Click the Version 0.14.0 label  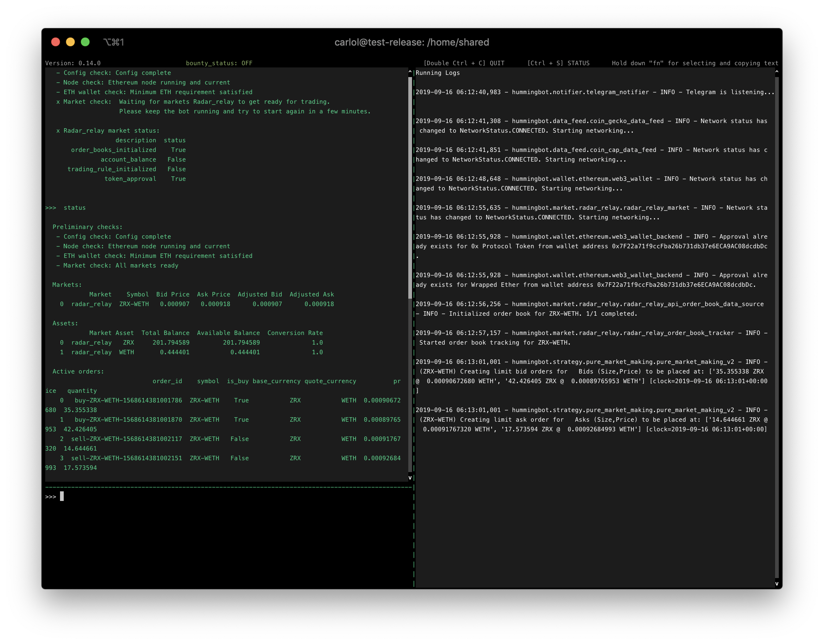(73, 63)
